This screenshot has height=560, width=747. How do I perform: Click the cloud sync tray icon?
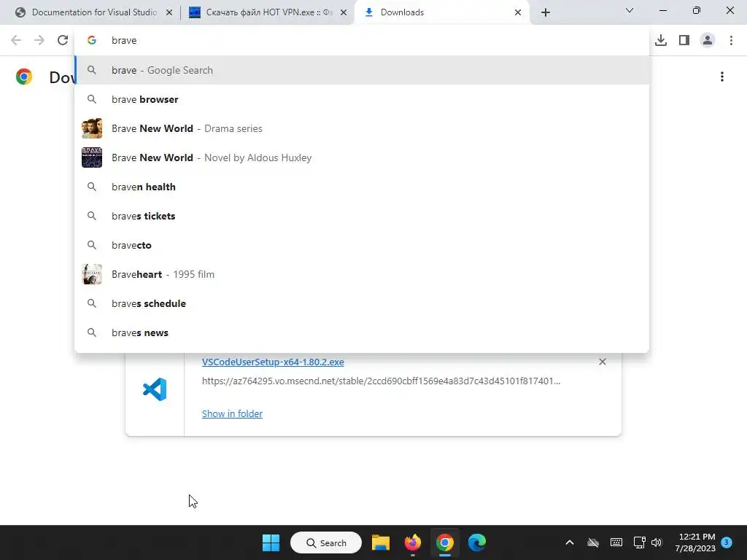592,542
